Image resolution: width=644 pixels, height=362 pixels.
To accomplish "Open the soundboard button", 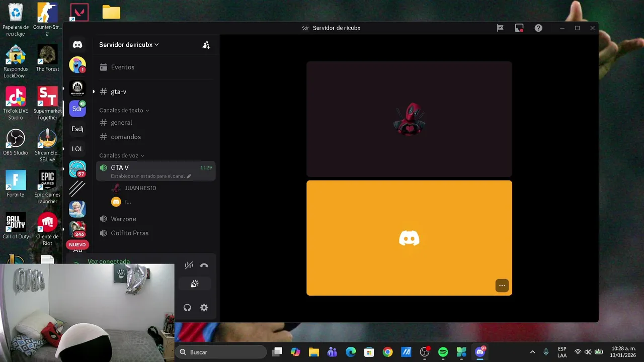I will 195,284.
